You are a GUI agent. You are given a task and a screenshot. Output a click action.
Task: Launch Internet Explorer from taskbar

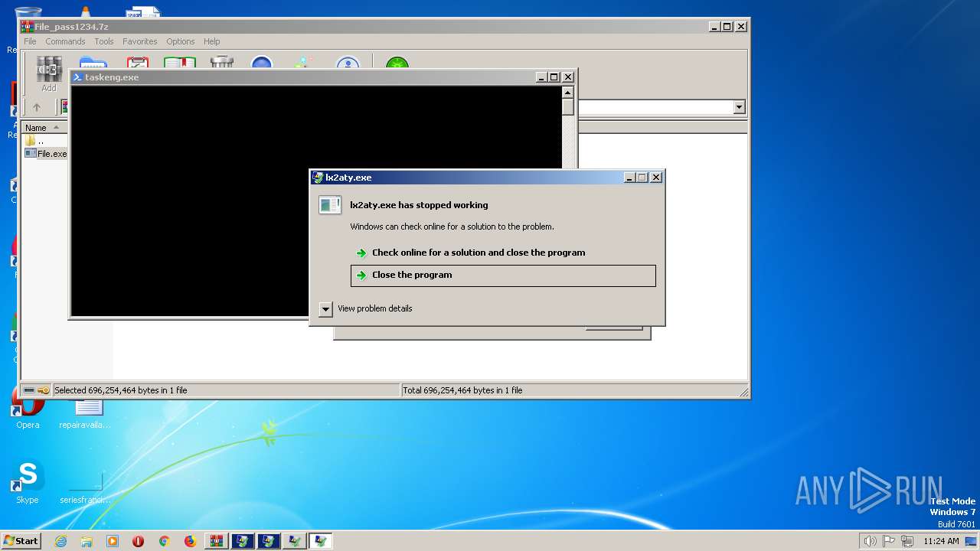click(60, 541)
